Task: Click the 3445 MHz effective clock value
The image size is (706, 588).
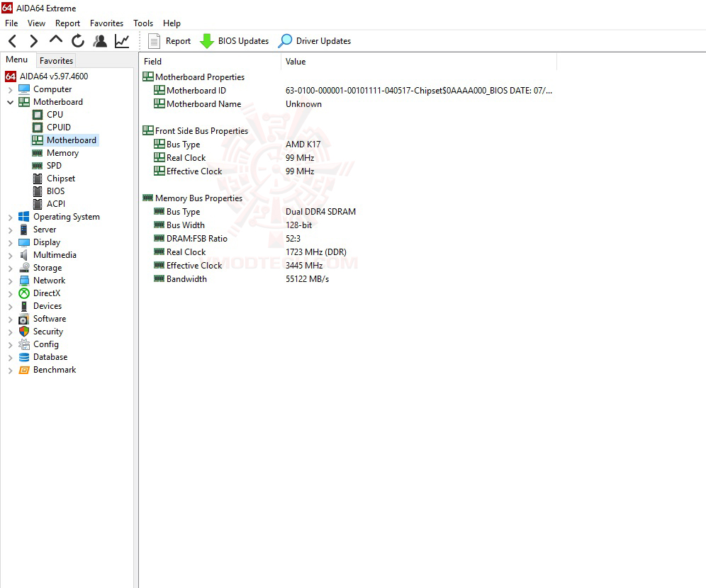Action: pyautogui.click(x=304, y=266)
